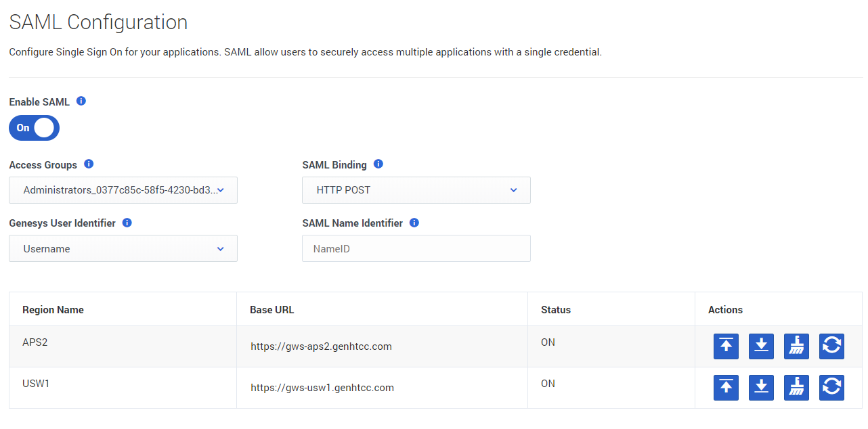Click download icon in USW1 row
This screenshot has width=868, height=429.
point(761,387)
